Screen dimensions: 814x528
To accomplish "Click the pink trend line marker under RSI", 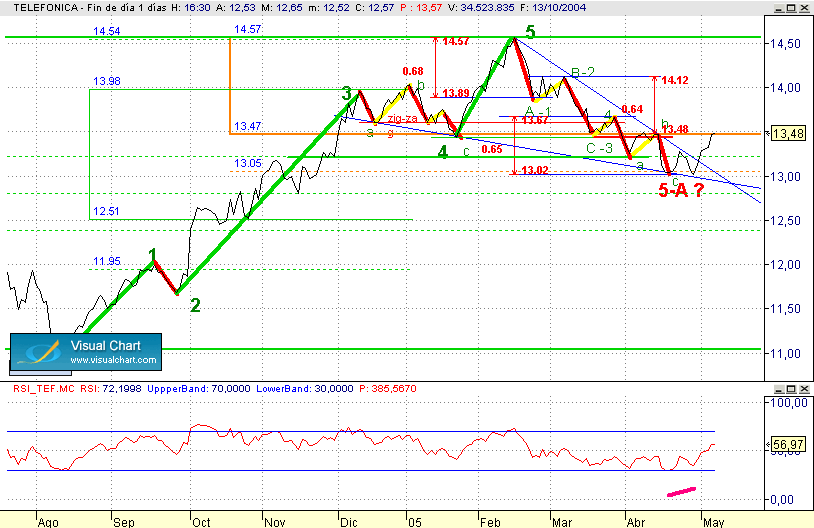I will click(x=681, y=492).
